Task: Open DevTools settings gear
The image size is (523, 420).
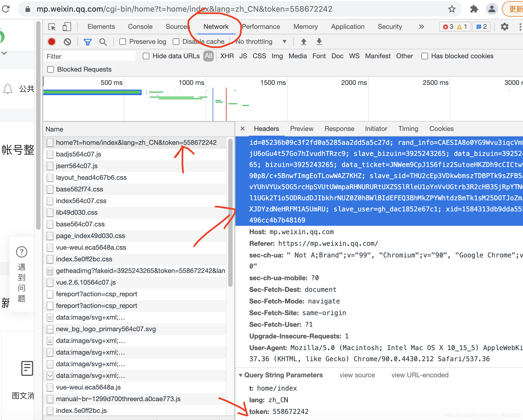Action: (504, 27)
